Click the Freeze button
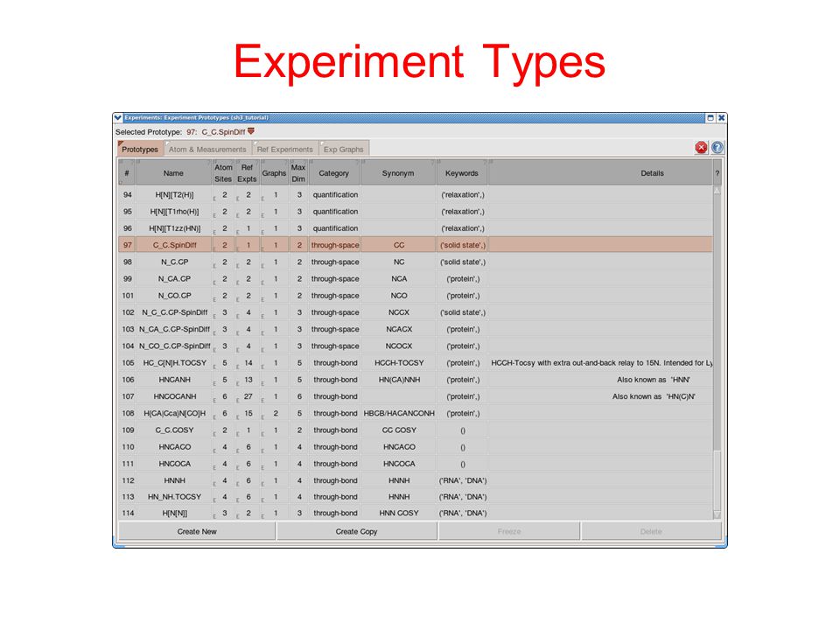840x630 pixels. (509, 531)
